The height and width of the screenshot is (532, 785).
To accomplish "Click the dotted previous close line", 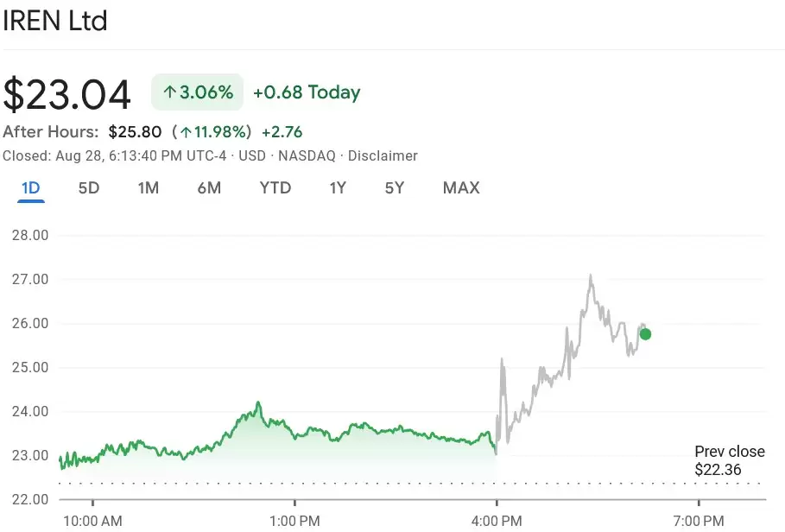I will point(345,484).
